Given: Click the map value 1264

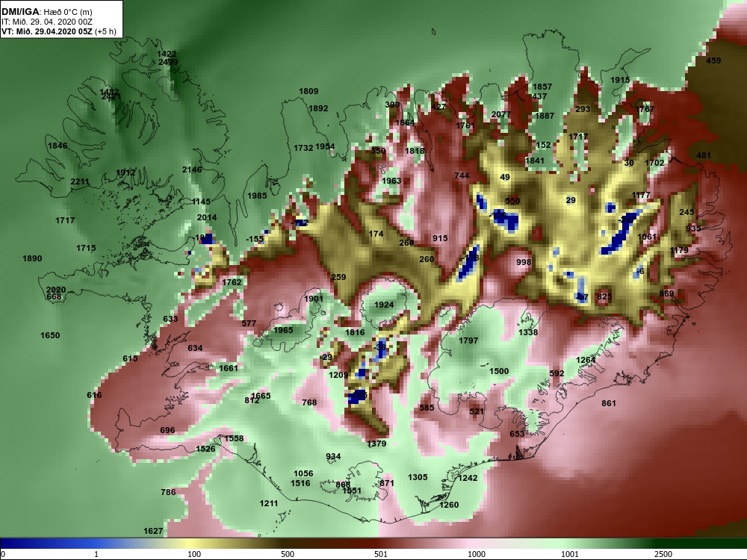Looking at the screenshot, I should (x=586, y=360).
